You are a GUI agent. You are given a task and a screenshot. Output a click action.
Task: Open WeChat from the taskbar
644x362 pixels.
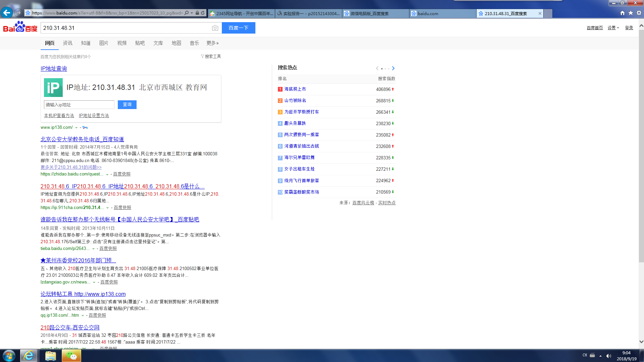point(71,356)
